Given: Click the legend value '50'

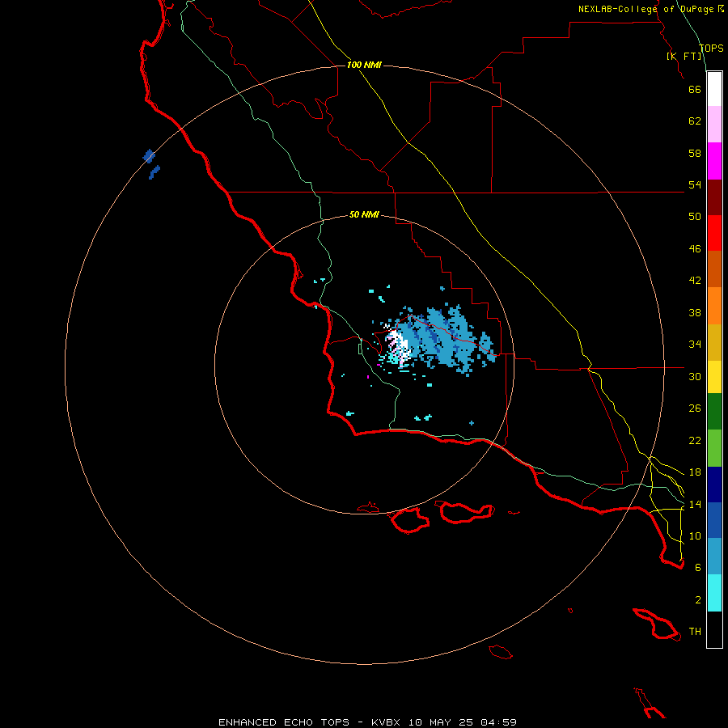Looking at the screenshot, I should (695, 217).
